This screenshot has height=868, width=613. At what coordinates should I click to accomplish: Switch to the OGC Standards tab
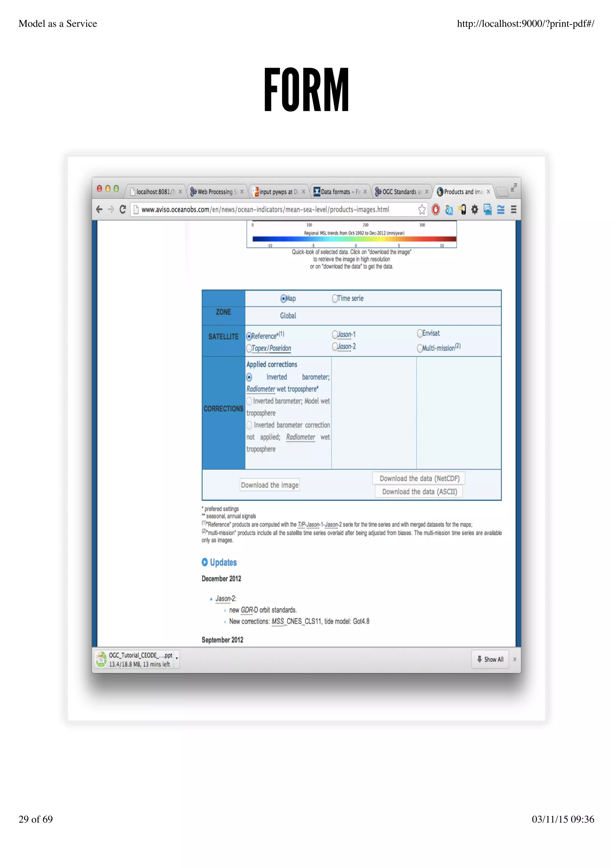pyautogui.click(x=402, y=192)
